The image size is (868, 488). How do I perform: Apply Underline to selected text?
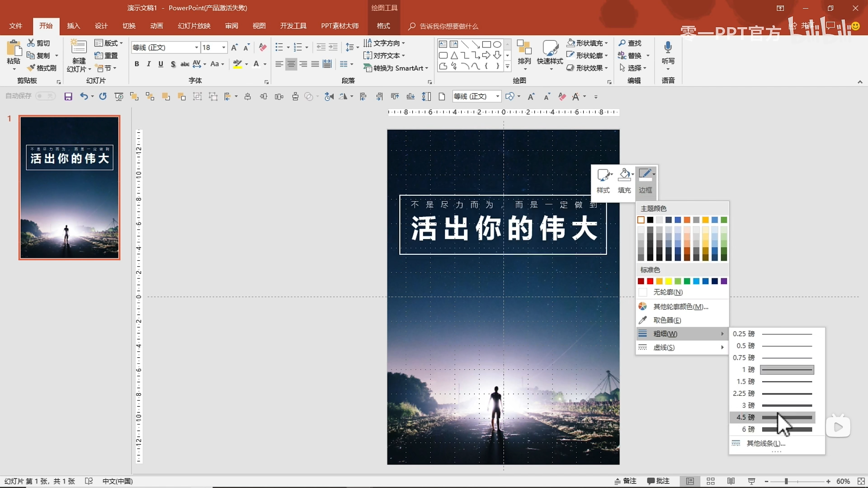point(160,64)
